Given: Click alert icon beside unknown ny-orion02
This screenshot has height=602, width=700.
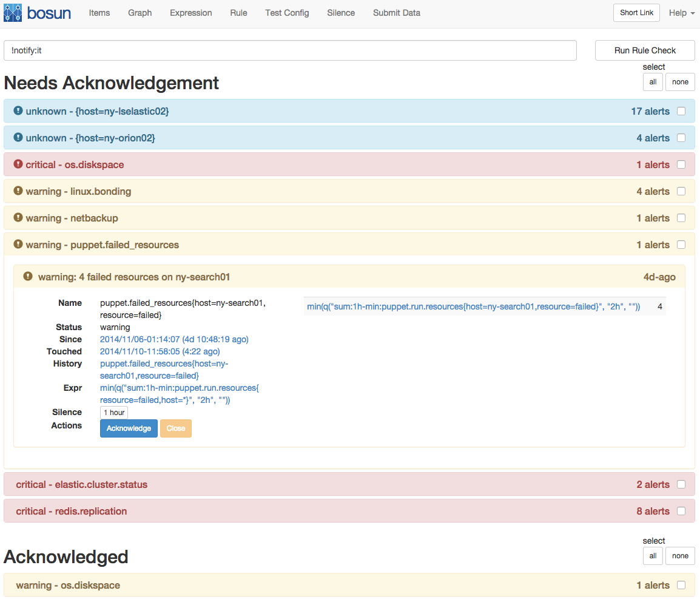Looking at the screenshot, I should (18, 138).
